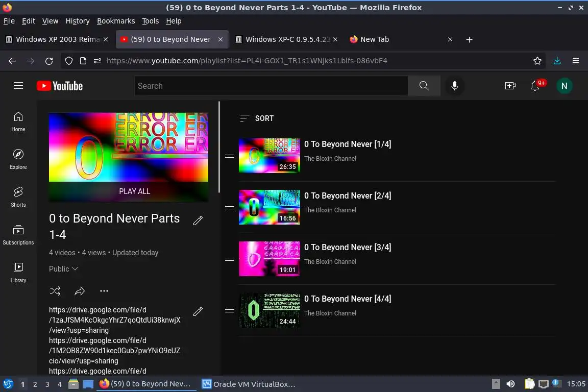Open the Help menu
This screenshot has height=392, width=588.
tap(174, 21)
